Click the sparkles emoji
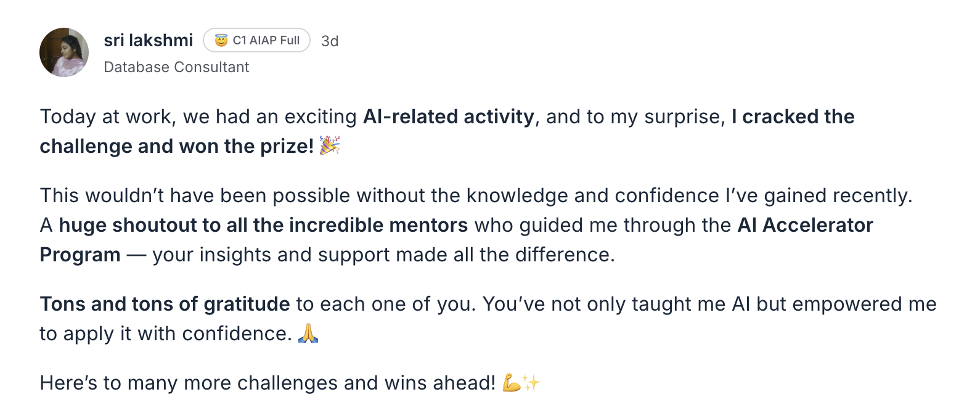This screenshot has height=413, width=980. click(x=531, y=383)
